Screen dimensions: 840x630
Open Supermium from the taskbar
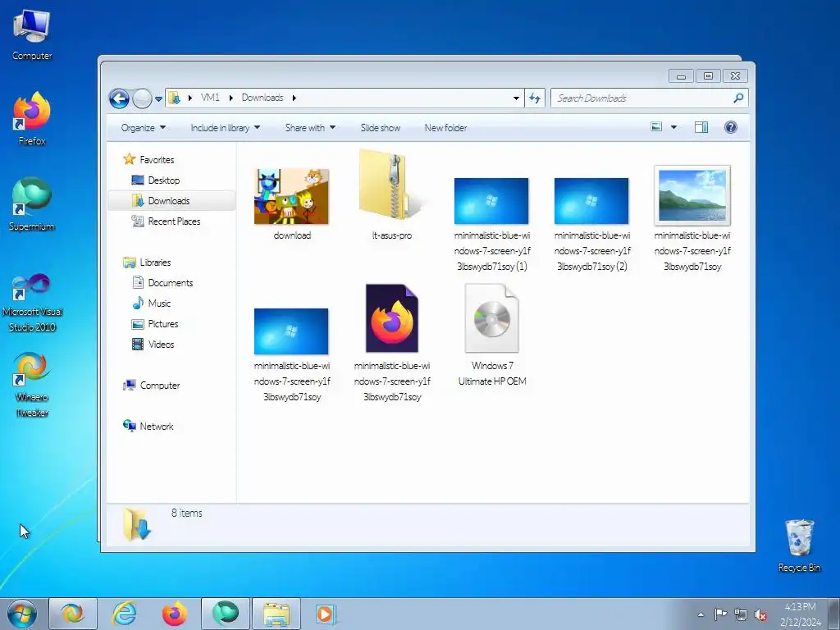coord(225,614)
